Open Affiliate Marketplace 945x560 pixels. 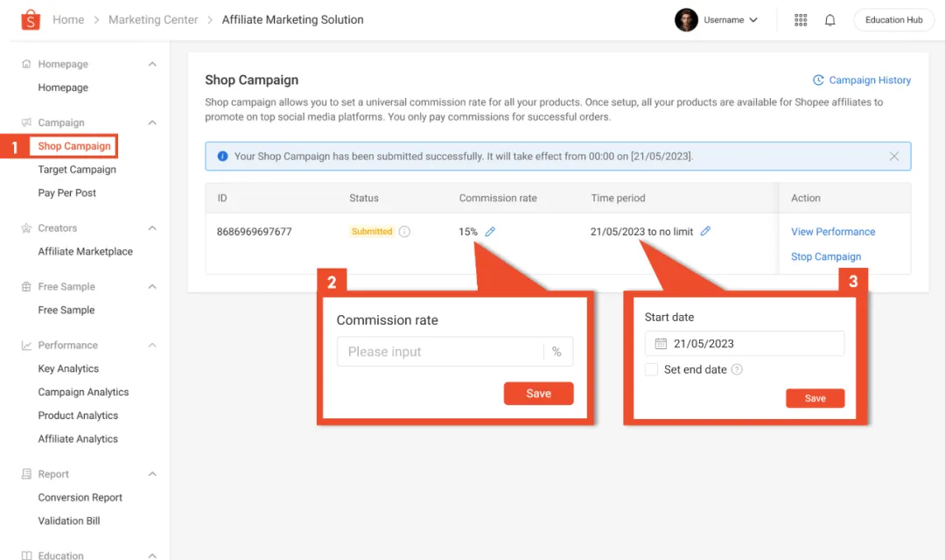(85, 251)
